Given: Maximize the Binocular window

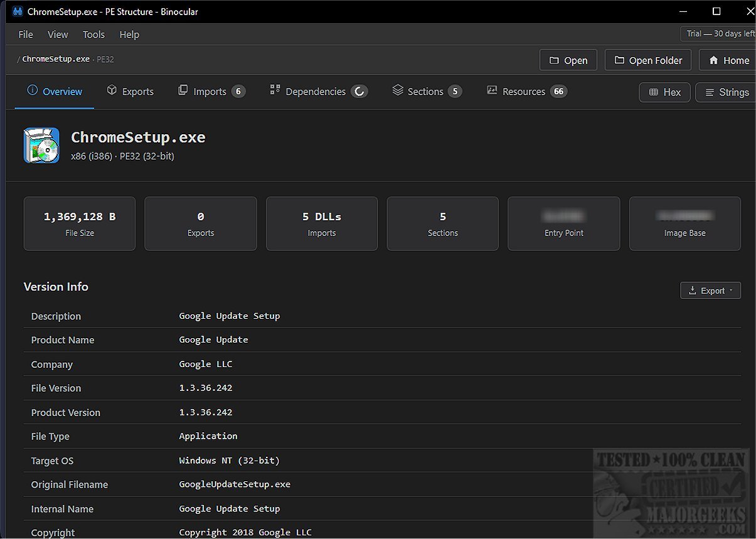Looking at the screenshot, I should (716, 11).
